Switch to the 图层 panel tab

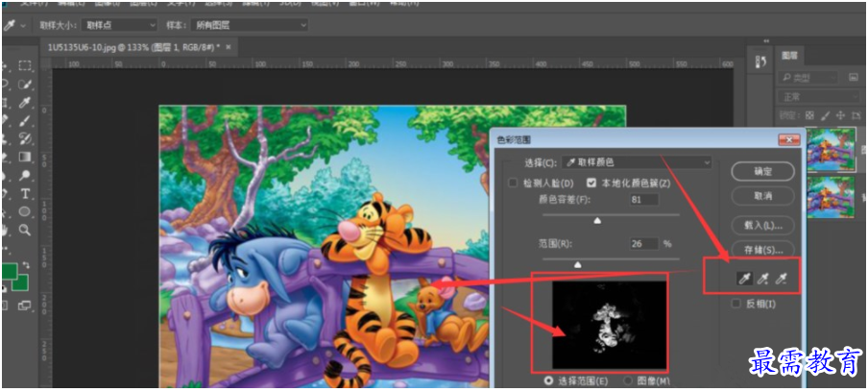(x=789, y=56)
